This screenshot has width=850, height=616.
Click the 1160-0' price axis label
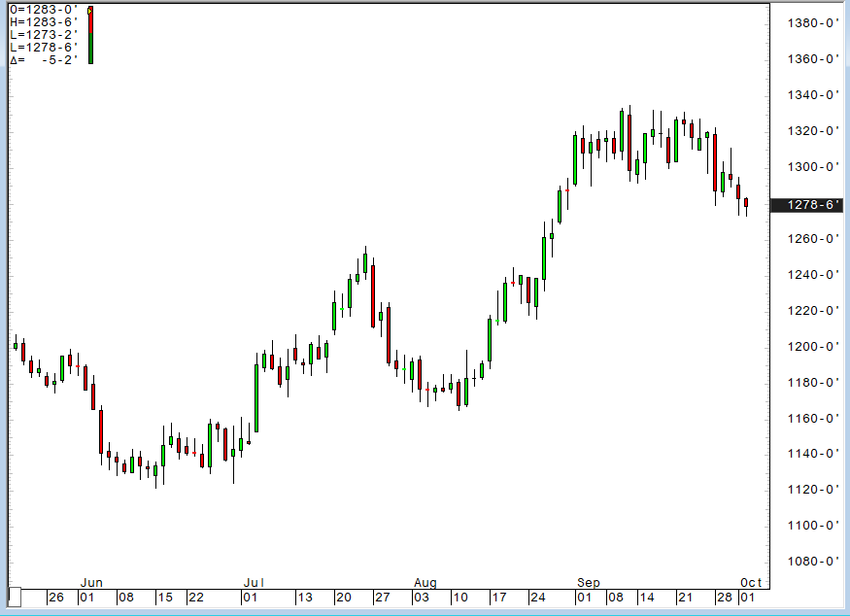[x=812, y=418]
